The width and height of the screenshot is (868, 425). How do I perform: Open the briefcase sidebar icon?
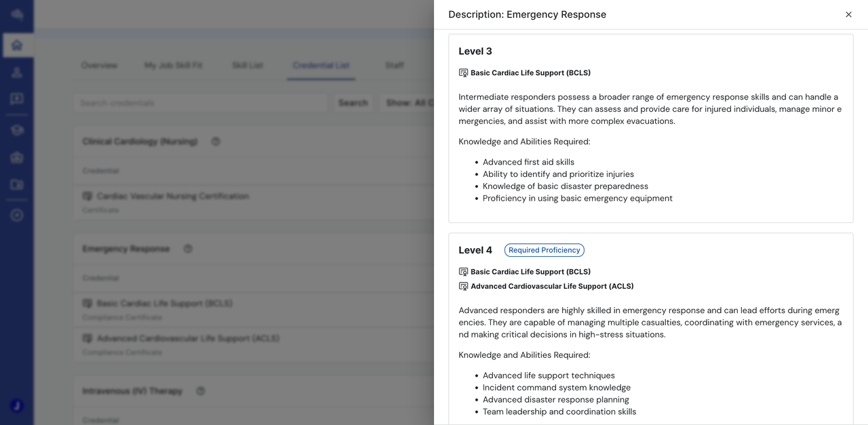[x=17, y=157]
